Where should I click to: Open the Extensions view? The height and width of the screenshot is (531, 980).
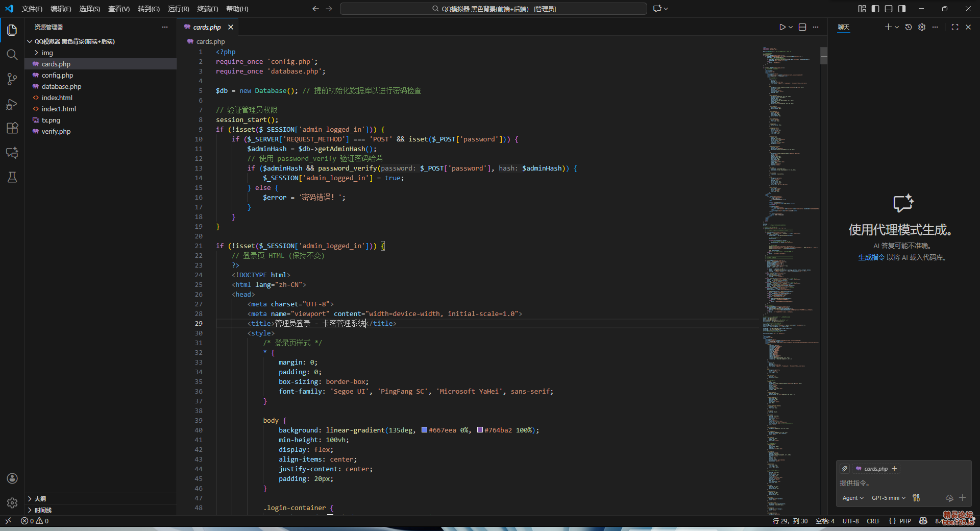coord(12,128)
